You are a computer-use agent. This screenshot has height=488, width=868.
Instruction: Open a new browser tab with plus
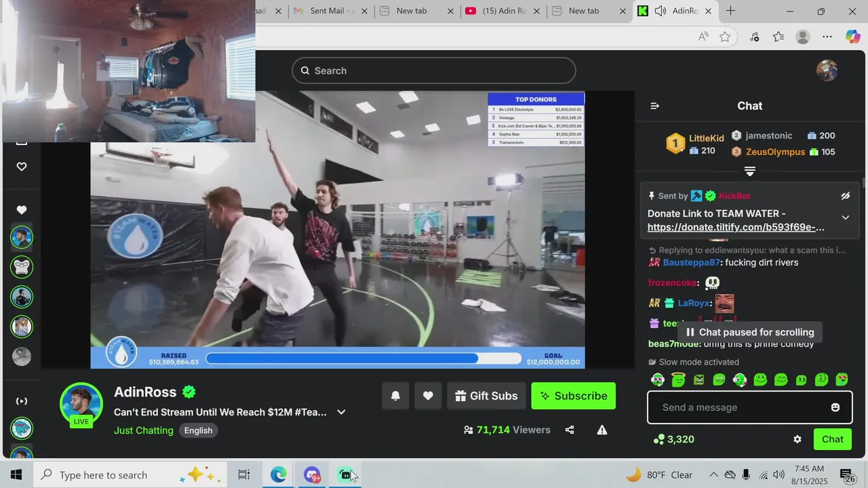[730, 11]
